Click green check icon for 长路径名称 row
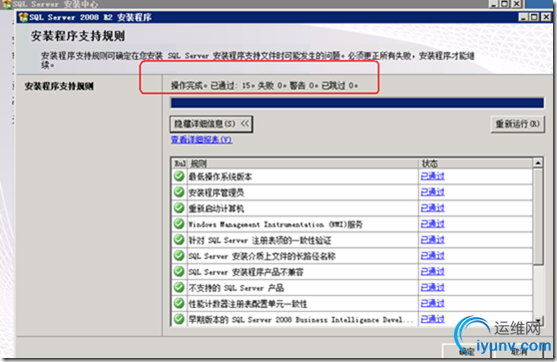 tap(179, 256)
